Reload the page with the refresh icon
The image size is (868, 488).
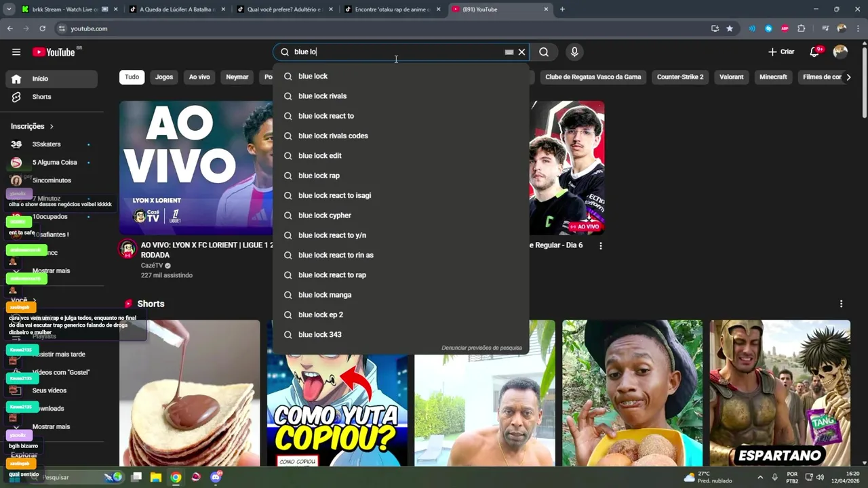(x=42, y=28)
